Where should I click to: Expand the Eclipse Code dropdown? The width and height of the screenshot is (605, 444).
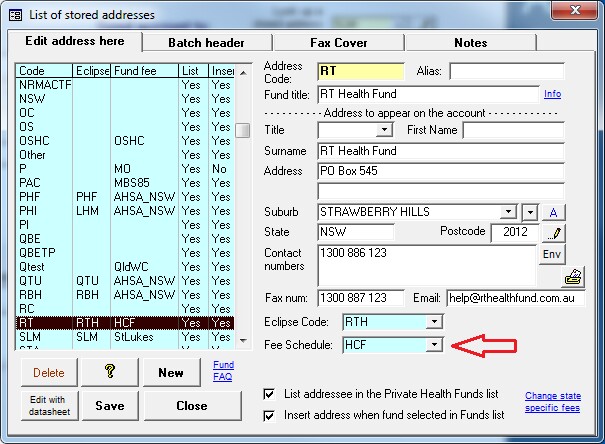coord(434,322)
